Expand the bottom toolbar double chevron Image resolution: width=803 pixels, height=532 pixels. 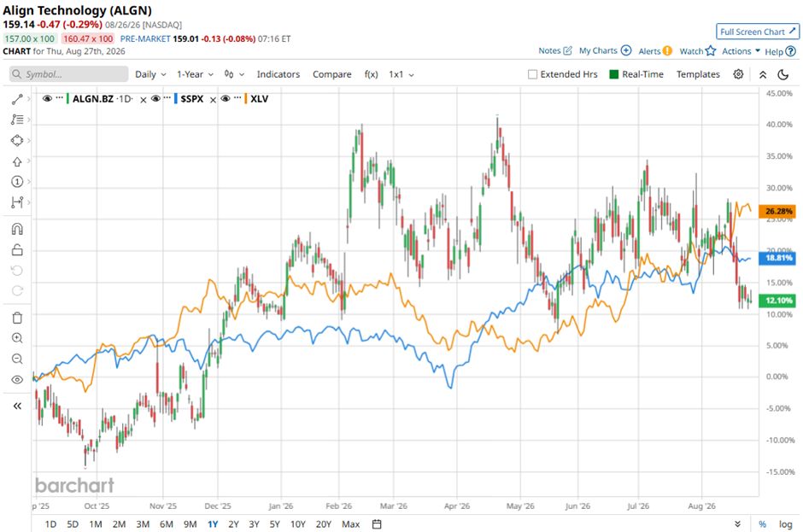tap(737, 523)
